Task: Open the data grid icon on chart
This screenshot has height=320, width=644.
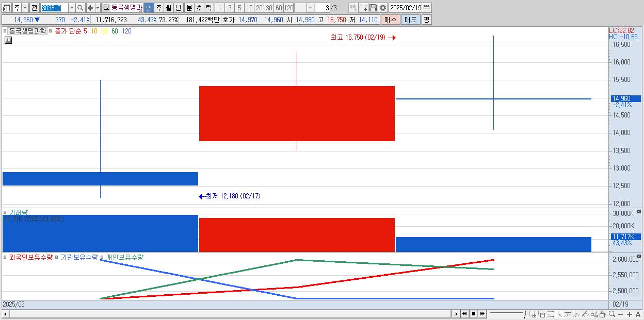Action: pos(8,40)
